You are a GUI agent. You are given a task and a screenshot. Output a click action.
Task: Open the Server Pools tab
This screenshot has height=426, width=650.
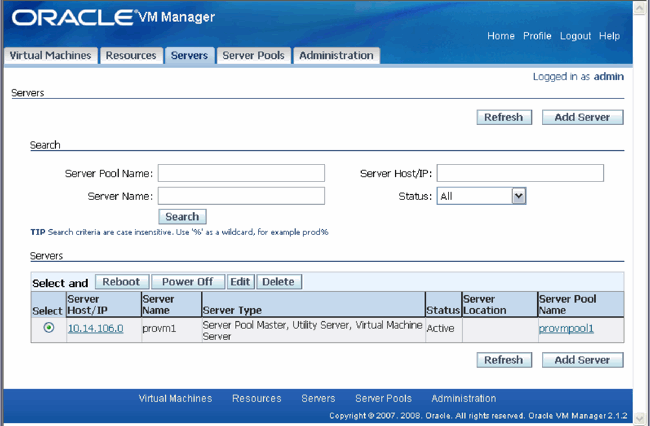(x=253, y=56)
